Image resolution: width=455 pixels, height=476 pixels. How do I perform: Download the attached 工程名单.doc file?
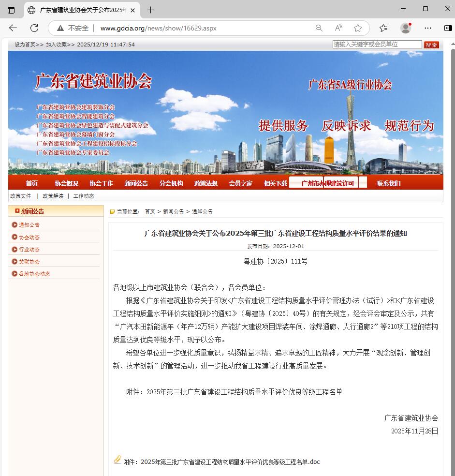tap(230, 461)
